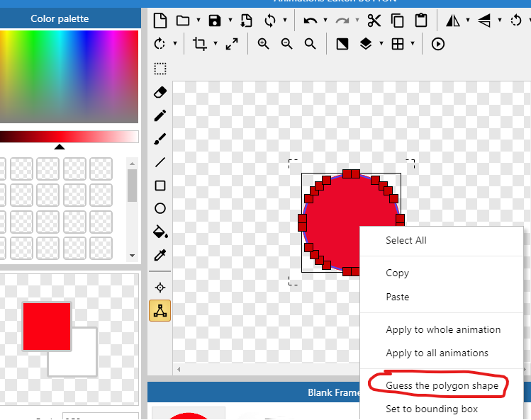Select the Crop tool
The height and width of the screenshot is (420, 531).
tap(199, 44)
